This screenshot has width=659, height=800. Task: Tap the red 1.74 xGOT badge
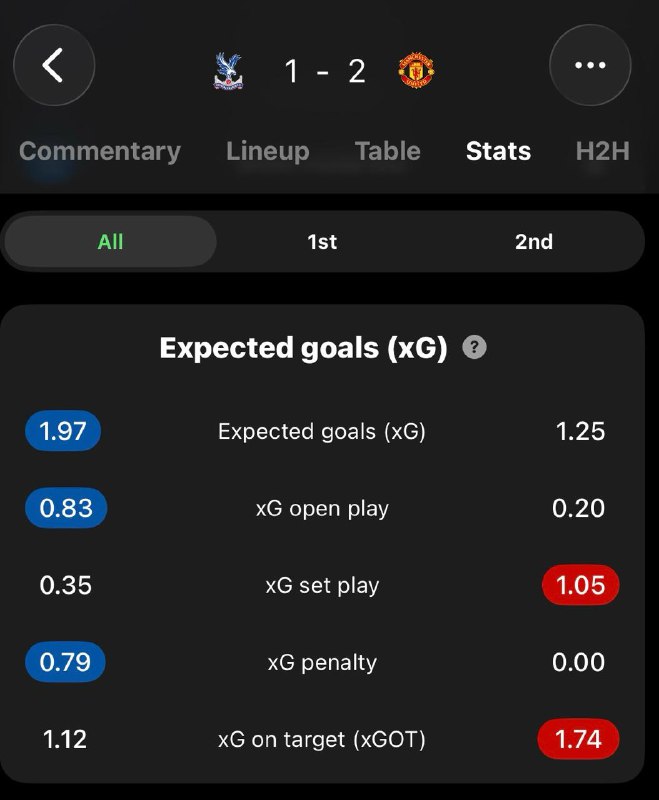(578, 739)
